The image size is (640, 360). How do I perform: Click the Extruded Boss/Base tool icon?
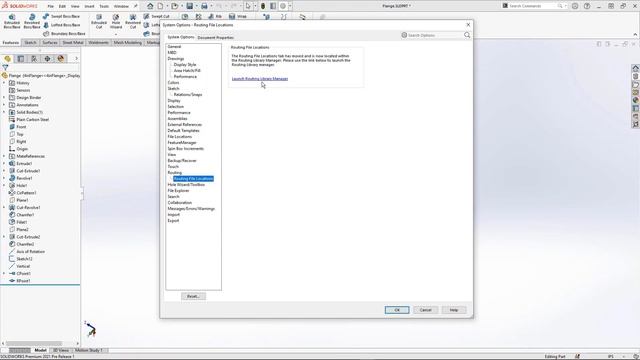[12, 17]
